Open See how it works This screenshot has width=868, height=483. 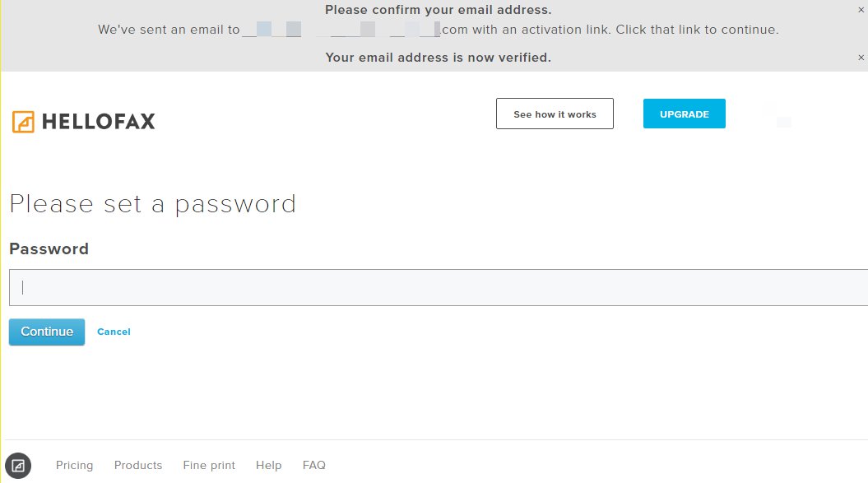click(x=555, y=114)
